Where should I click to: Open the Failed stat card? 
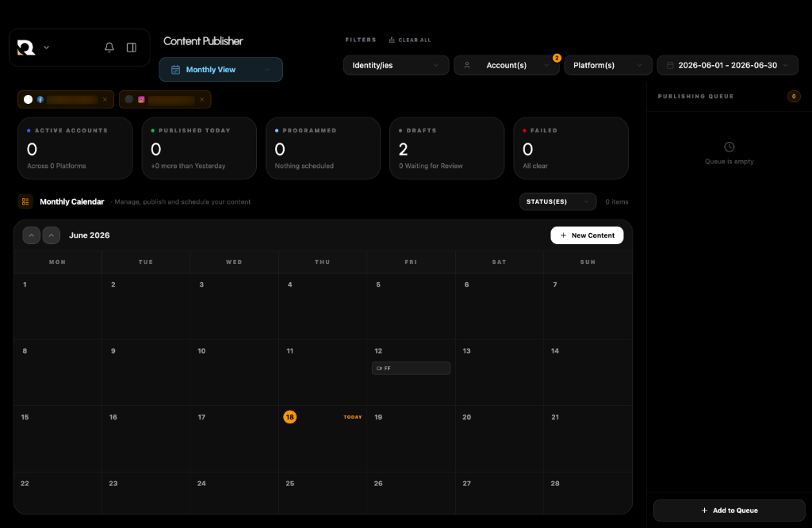[571, 148]
